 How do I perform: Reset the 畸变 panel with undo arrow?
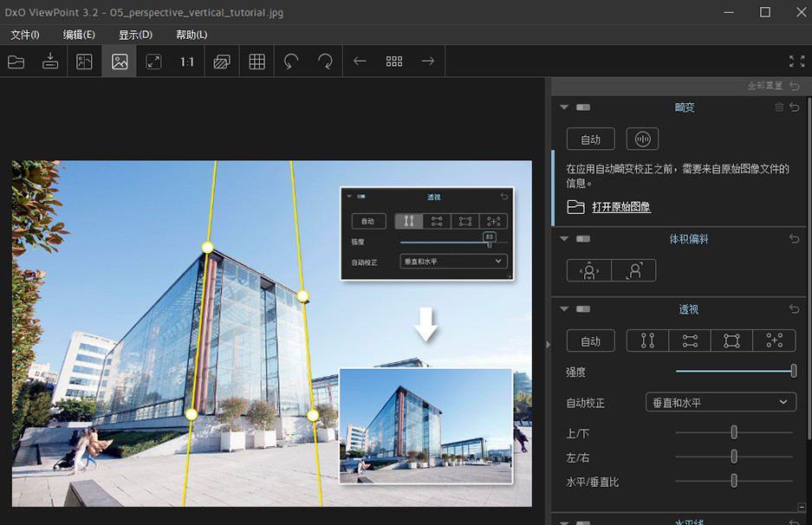[795, 107]
